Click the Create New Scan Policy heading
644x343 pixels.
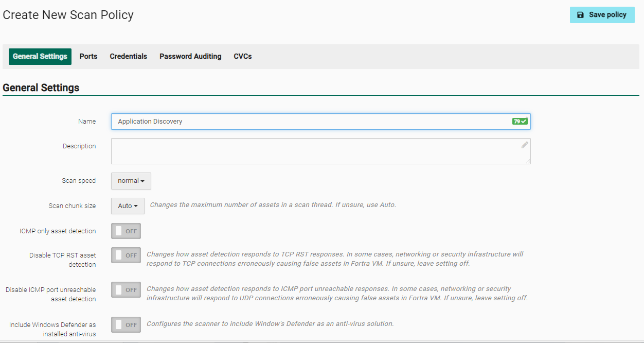coord(68,15)
